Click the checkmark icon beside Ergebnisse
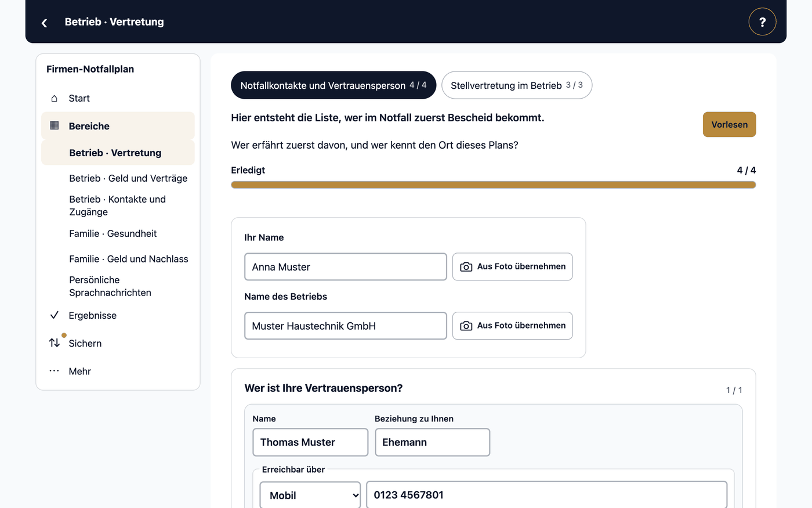This screenshot has height=508, width=812. [55, 315]
